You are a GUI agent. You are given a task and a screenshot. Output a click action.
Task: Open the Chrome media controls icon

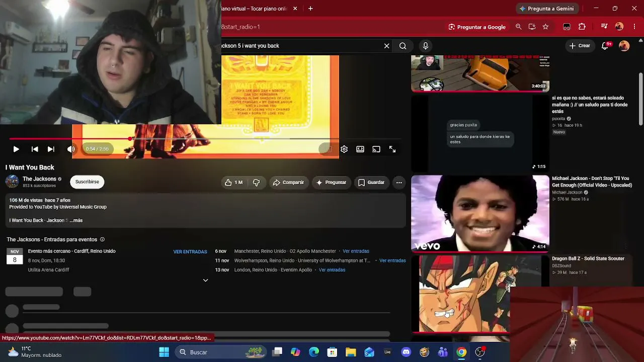604,27
